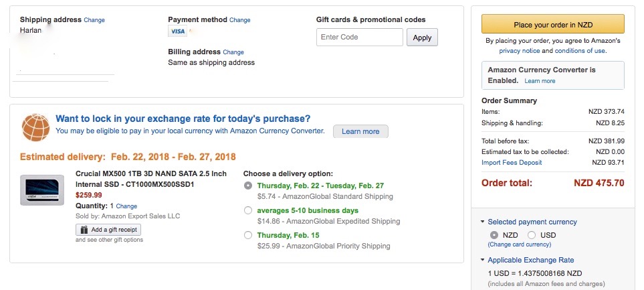This screenshot has height=290, width=644.
Task: Click the orange globe currency icon
Action: pyautogui.click(x=35, y=127)
